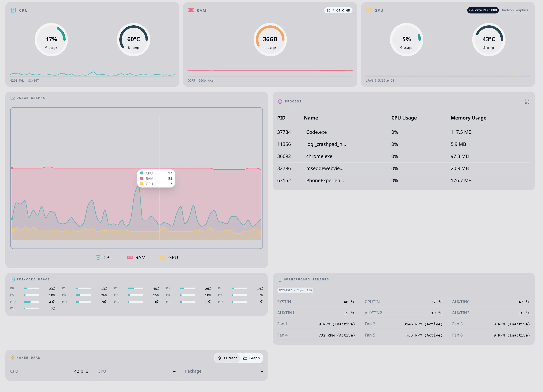Click the GPU 43°C temperature gauge
Screen dimensions: 543x392
point(489,39)
